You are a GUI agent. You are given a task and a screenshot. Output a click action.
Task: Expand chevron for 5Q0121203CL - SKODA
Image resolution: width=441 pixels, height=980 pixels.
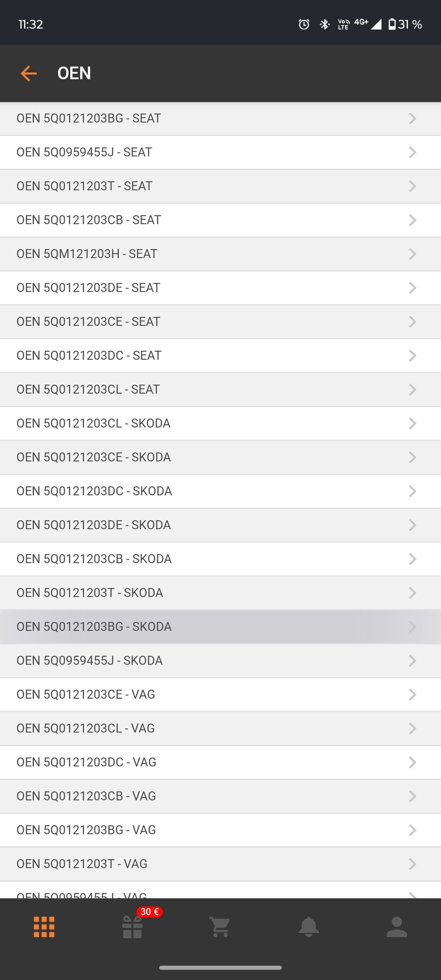click(412, 424)
